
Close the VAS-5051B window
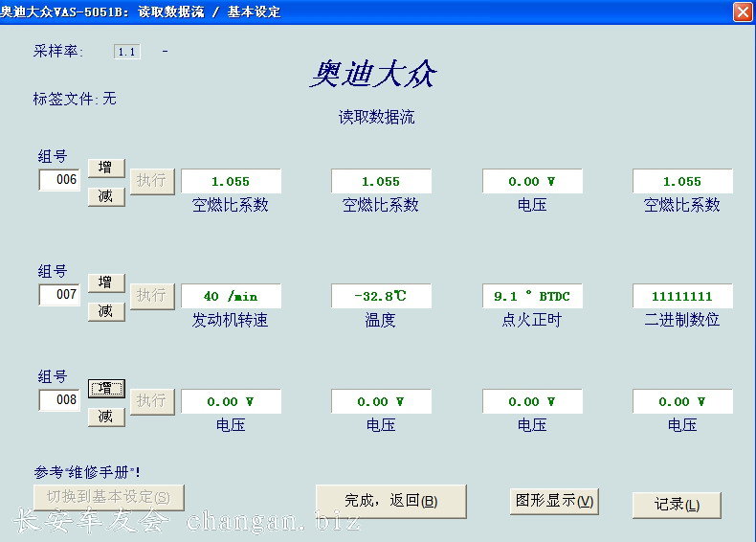(743, 11)
